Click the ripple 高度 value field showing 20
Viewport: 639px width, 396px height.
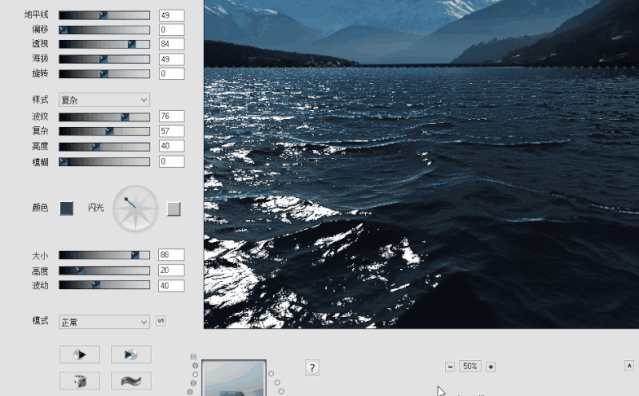tap(171, 270)
